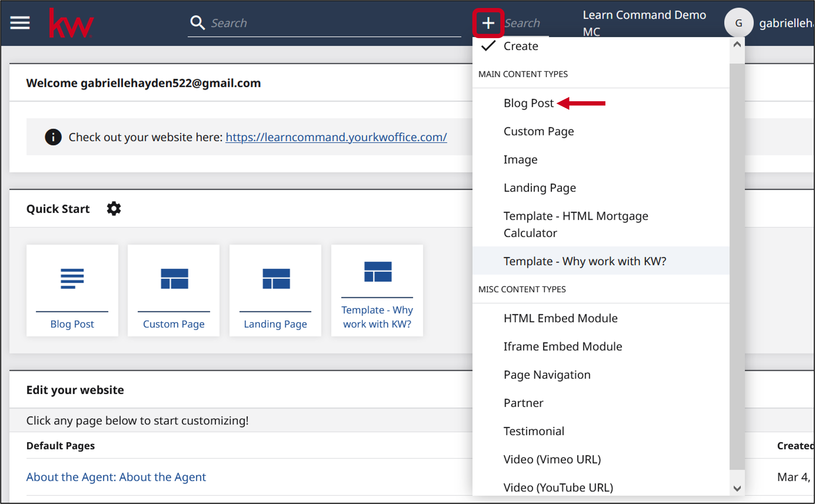Screen dimensions: 815x504
Task: Click the Edit your website heading
Action: (75, 390)
